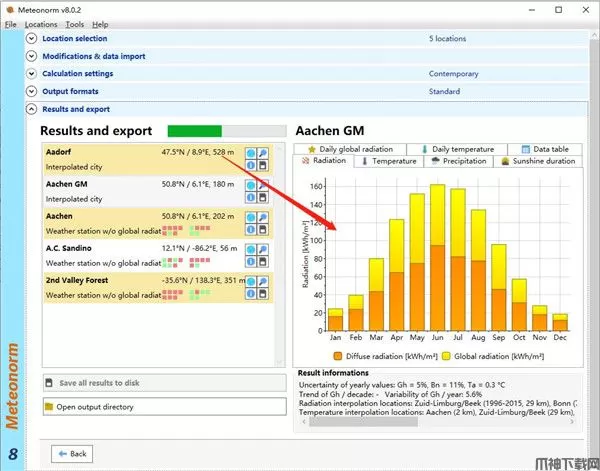Click the Diffuse radiation legend swatch
This screenshot has height=471, width=600.
pos(338,355)
